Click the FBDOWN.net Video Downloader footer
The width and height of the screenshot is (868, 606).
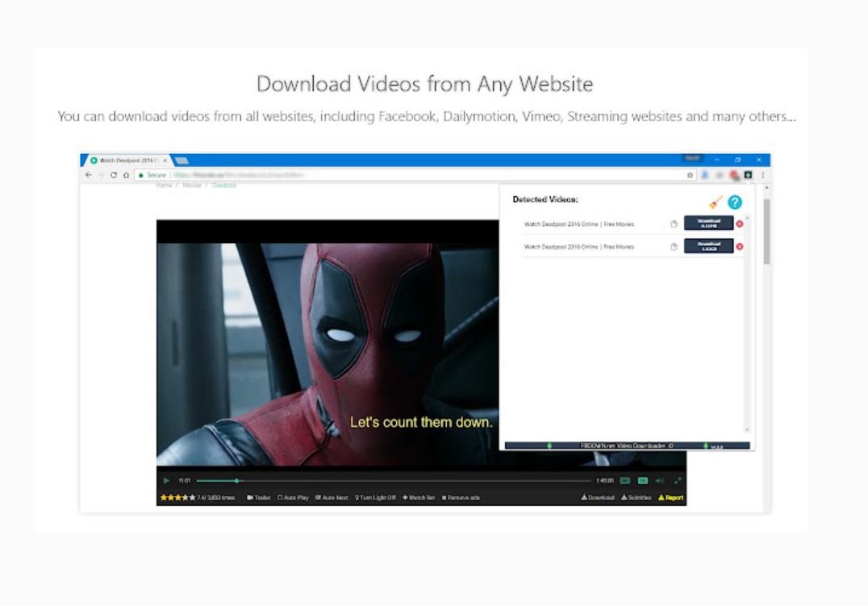point(627,445)
